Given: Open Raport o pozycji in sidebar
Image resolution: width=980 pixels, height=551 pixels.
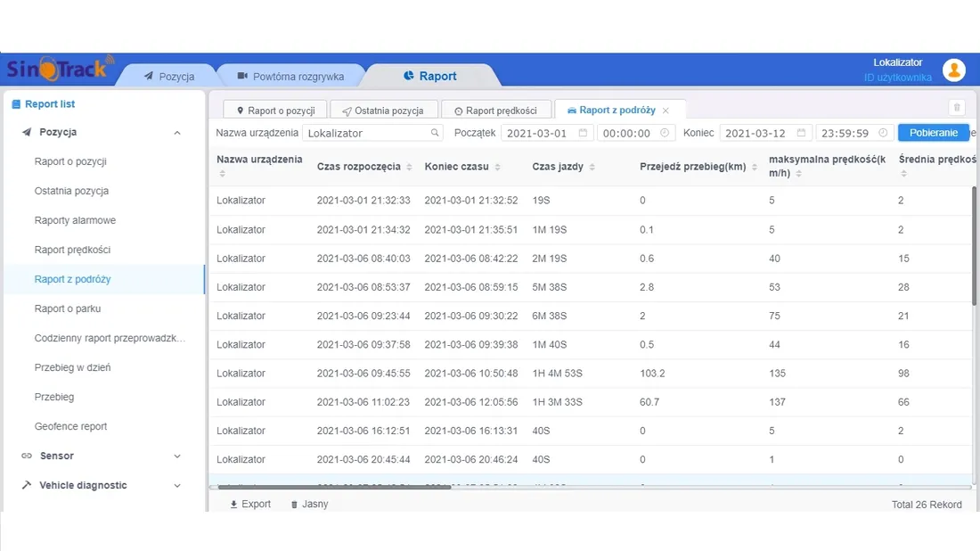Looking at the screenshot, I should tap(70, 161).
